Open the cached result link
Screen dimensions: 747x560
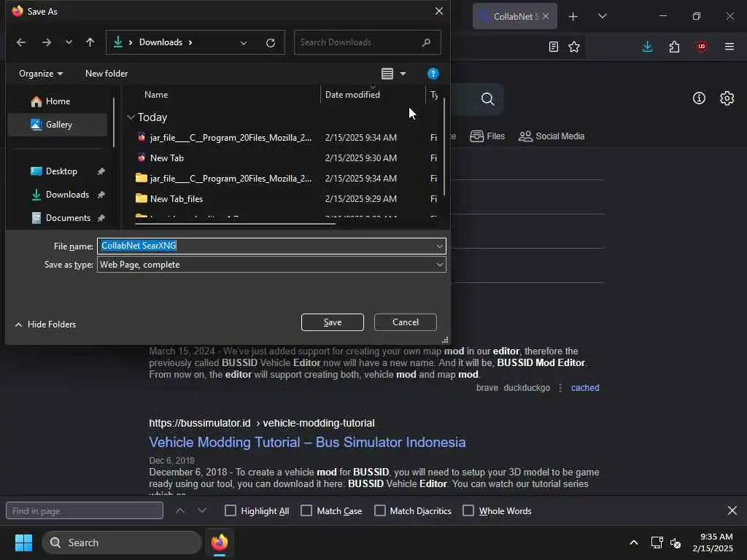(585, 388)
